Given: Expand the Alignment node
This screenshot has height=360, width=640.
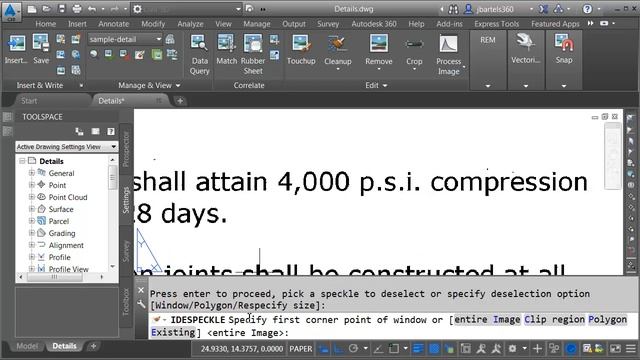Looking at the screenshot, I should point(31,245).
